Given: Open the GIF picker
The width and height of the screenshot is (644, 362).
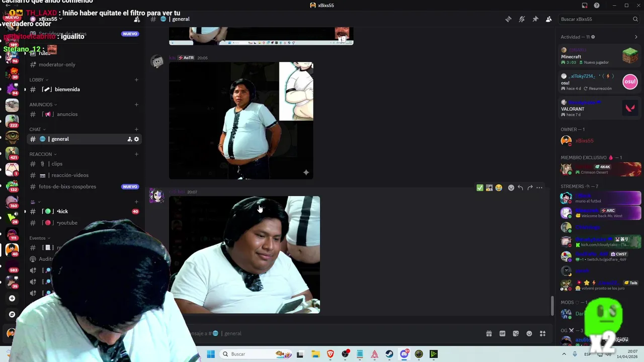Looking at the screenshot, I should 502,333.
